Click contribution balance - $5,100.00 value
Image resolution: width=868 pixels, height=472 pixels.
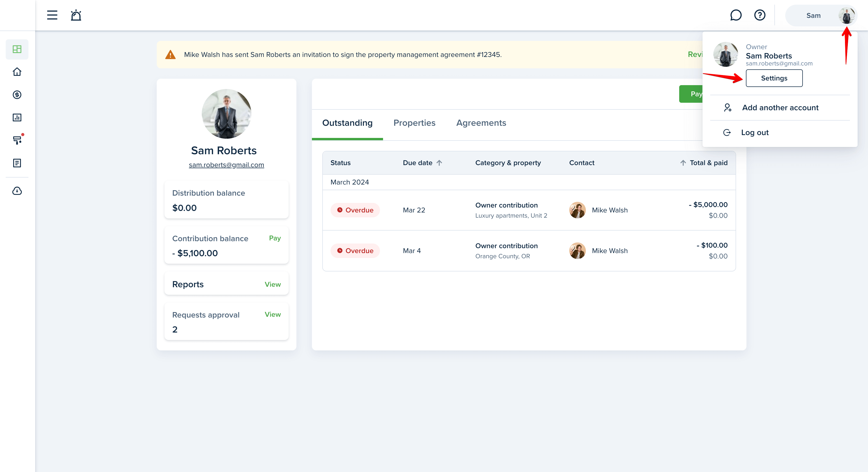point(195,253)
